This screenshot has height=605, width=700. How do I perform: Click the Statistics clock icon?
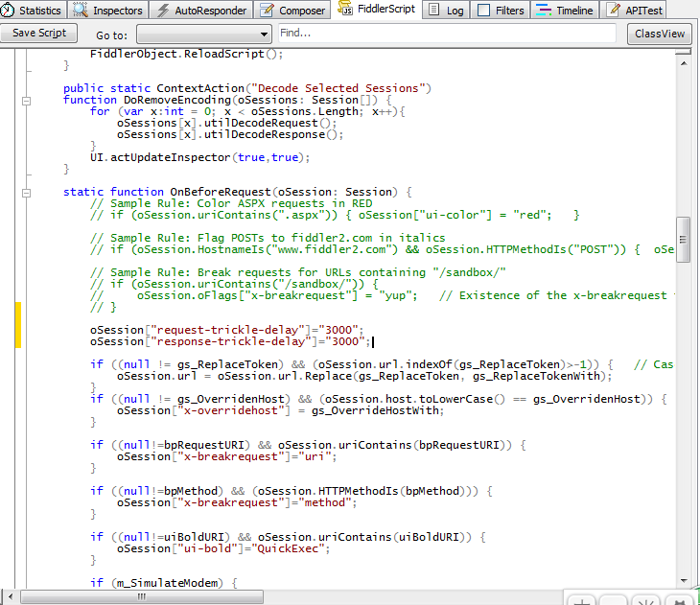[8, 11]
